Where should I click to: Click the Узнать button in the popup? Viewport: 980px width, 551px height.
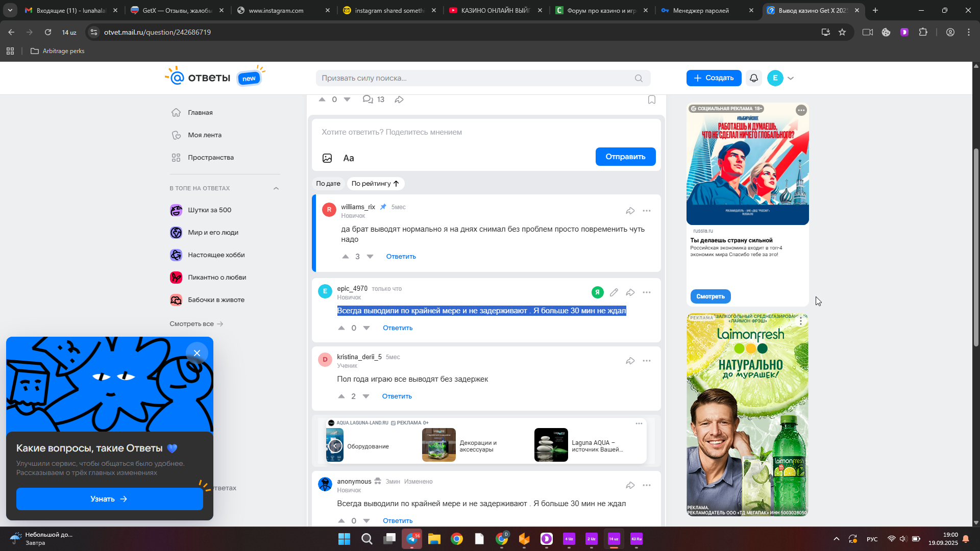coord(109,499)
